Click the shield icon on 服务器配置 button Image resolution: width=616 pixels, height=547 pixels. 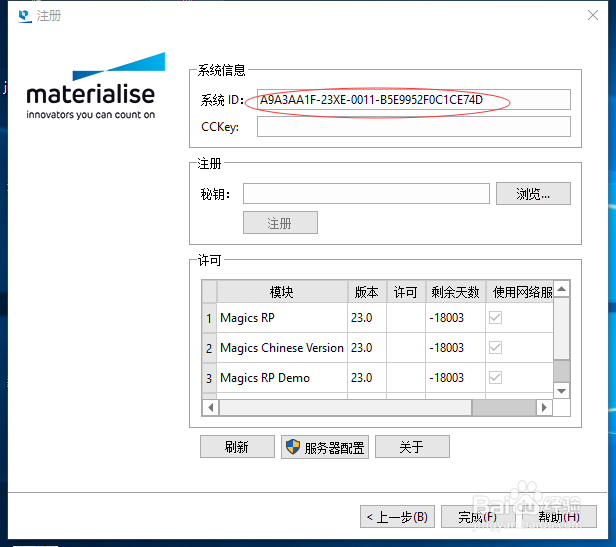pyautogui.click(x=293, y=447)
